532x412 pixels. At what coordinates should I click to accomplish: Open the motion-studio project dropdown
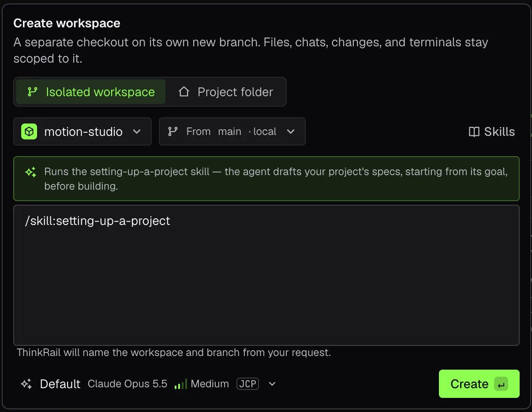pos(82,131)
